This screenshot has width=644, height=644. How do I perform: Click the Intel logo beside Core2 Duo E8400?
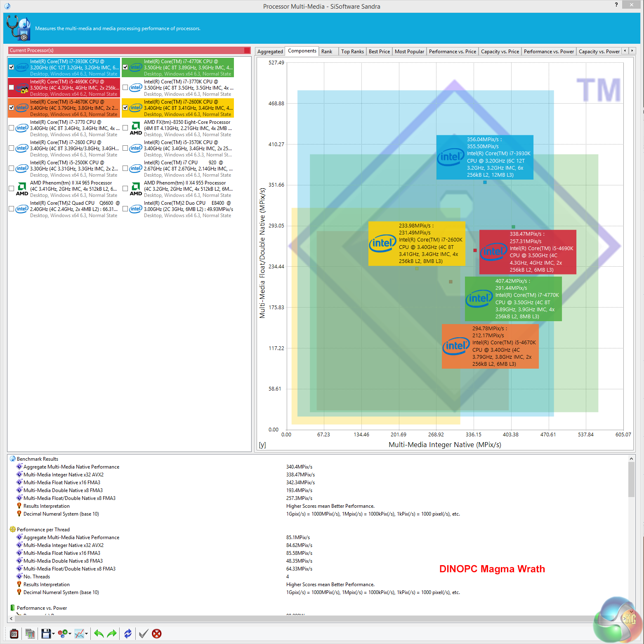coord(136,209)
